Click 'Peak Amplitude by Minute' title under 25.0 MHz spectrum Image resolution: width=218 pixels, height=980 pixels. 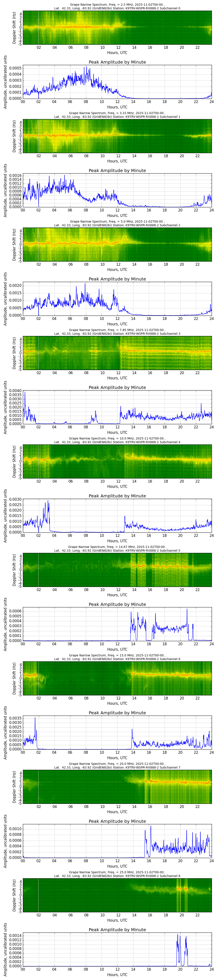tap(117, 929)
